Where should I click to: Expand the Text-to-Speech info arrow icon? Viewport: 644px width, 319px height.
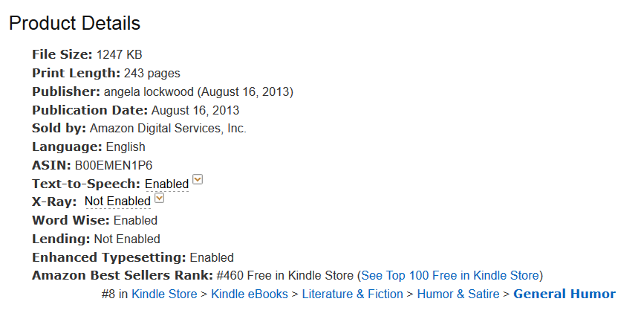tap(198, 180)
